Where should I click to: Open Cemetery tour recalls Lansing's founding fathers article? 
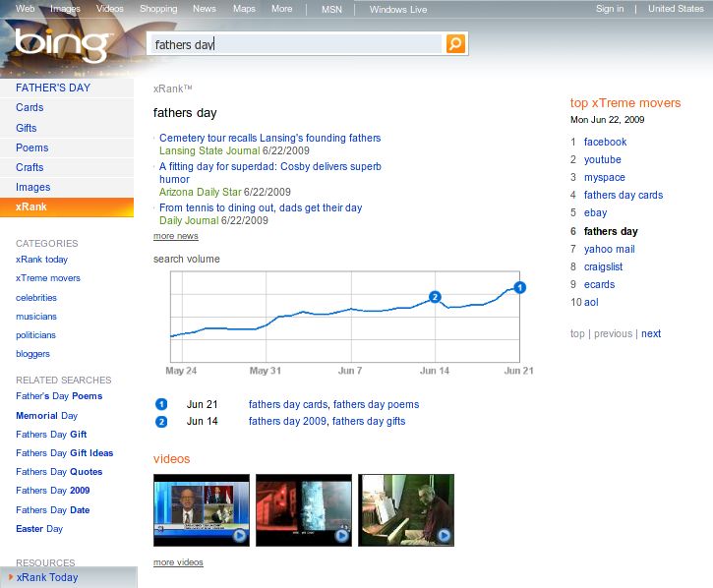(x=269, y=138)
